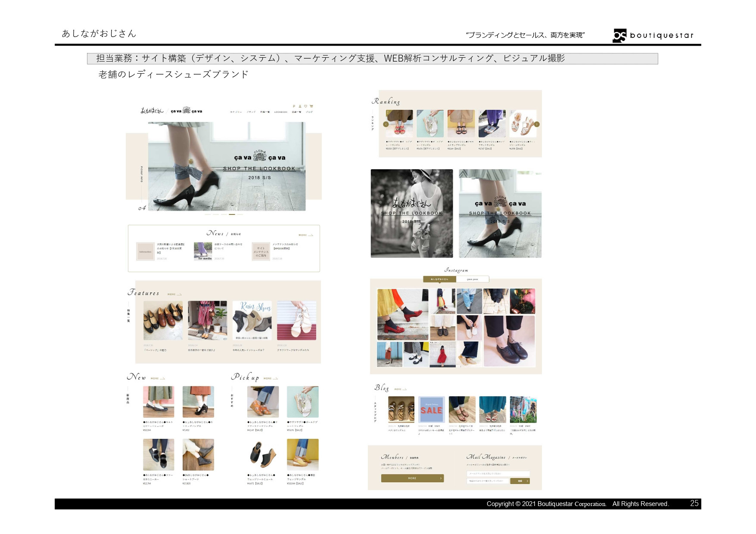Image resolution: width=756 pixels, height=534 pixels.
Task: Open the shopping cart icon
Action: 312,106
